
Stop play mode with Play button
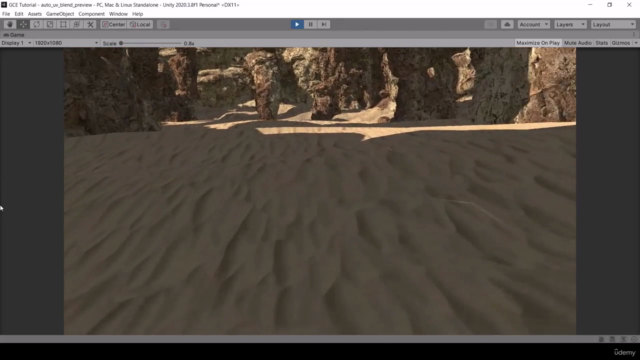tap(297, 24)
